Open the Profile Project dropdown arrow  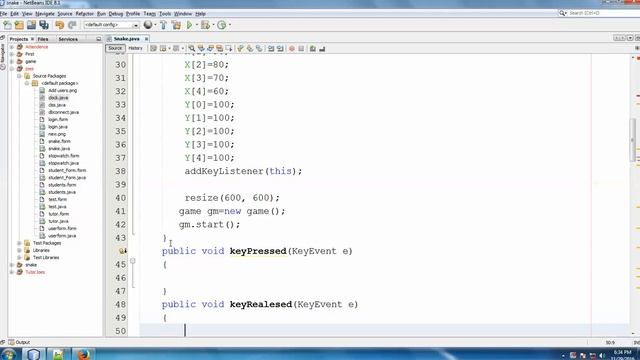coord(229,25)
